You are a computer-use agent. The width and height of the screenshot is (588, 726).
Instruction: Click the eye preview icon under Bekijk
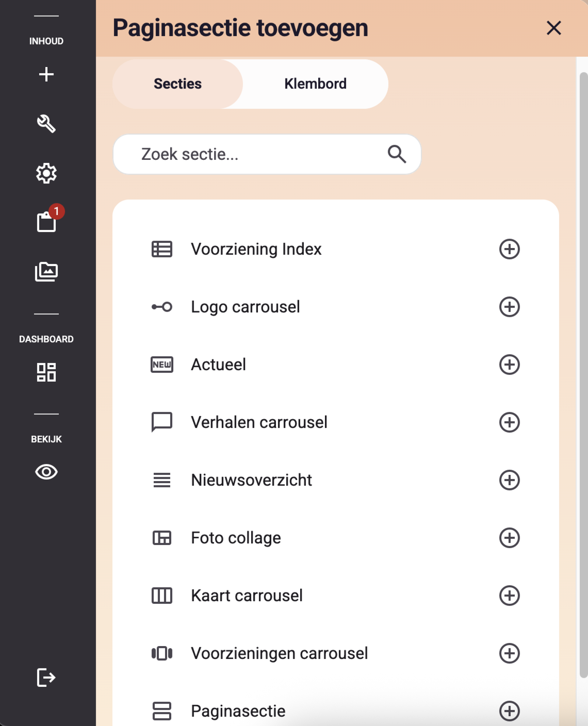46,472
